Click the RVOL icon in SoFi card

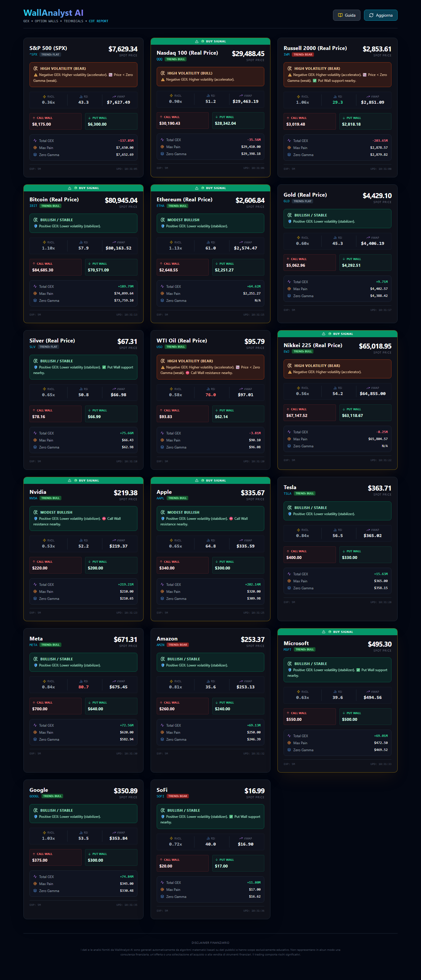(x=172, y=838)
